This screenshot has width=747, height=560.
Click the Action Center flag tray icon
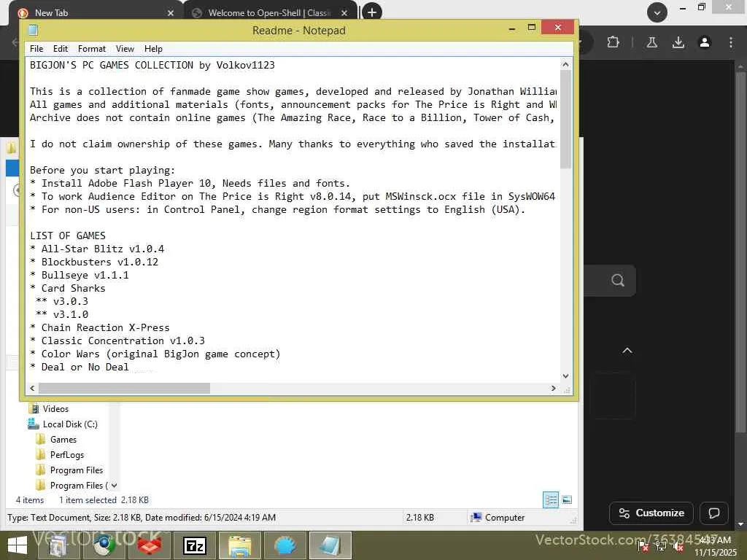pyautogui.click(x=643, y=545)
